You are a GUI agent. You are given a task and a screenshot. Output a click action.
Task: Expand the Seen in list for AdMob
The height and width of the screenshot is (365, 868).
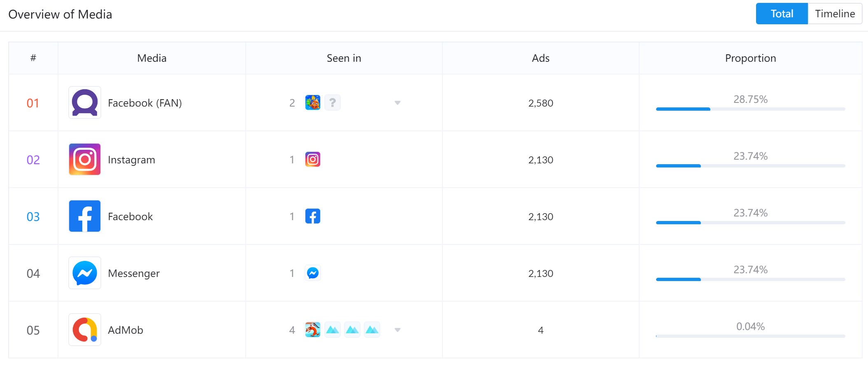(x=398, y=330)
